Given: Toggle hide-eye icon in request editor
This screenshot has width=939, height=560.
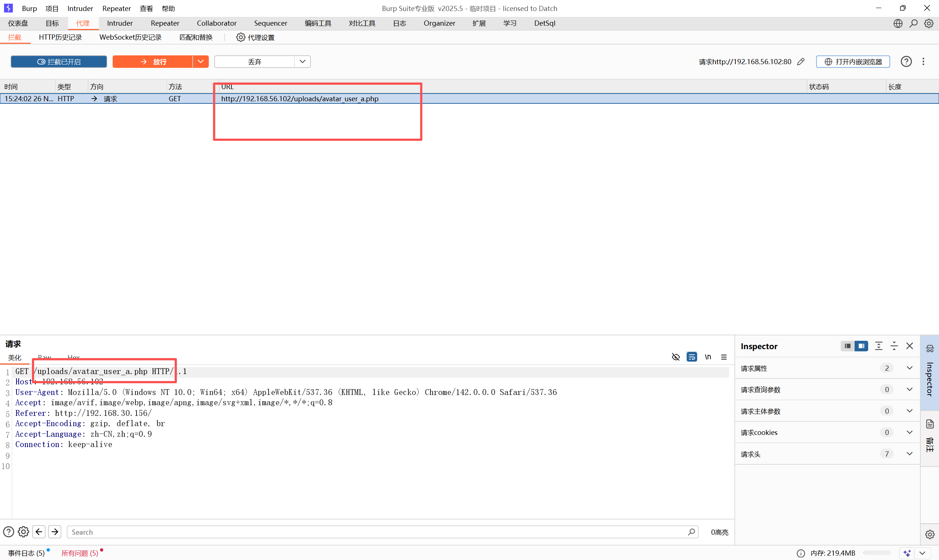Looking at the screenshot, I should [x=676, y=356].
